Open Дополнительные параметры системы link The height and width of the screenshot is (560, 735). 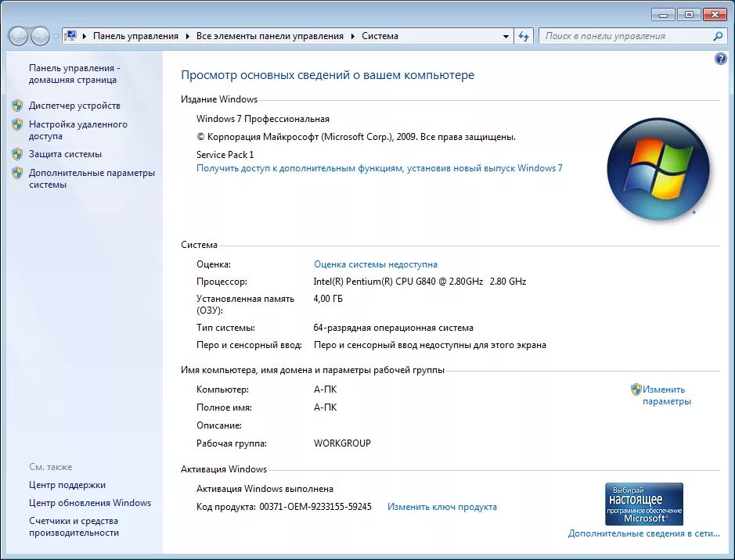tap(92, 178)
